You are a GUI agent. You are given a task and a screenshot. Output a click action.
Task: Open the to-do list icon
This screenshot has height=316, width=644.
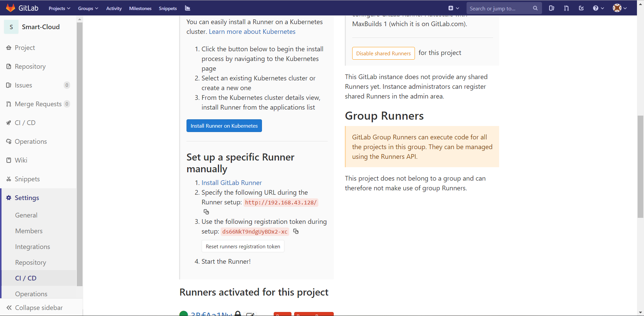tap(581, 8)
